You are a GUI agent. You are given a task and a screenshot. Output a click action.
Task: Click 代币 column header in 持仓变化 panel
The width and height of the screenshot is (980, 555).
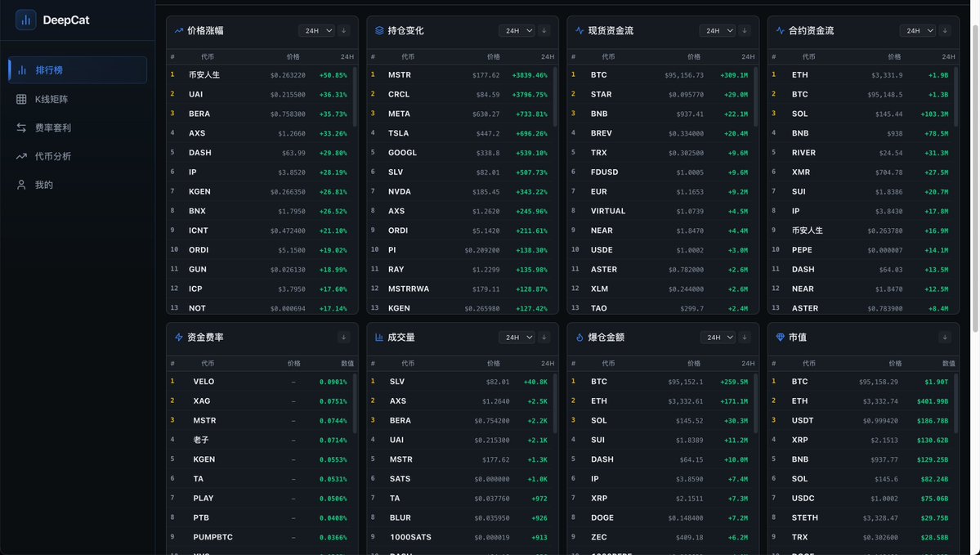pos(408,57)
